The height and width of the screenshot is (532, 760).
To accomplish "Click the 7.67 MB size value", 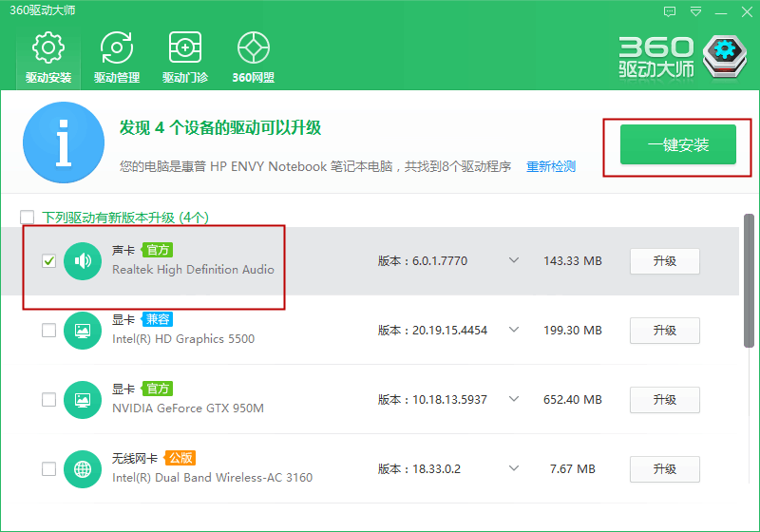I will coord(573,469).
